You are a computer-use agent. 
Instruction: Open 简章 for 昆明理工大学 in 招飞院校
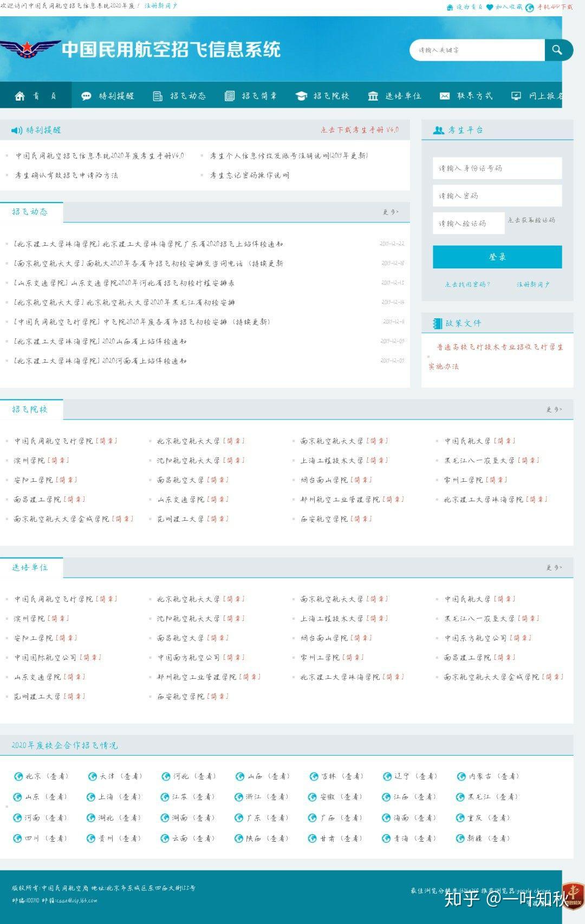point(218,519)
